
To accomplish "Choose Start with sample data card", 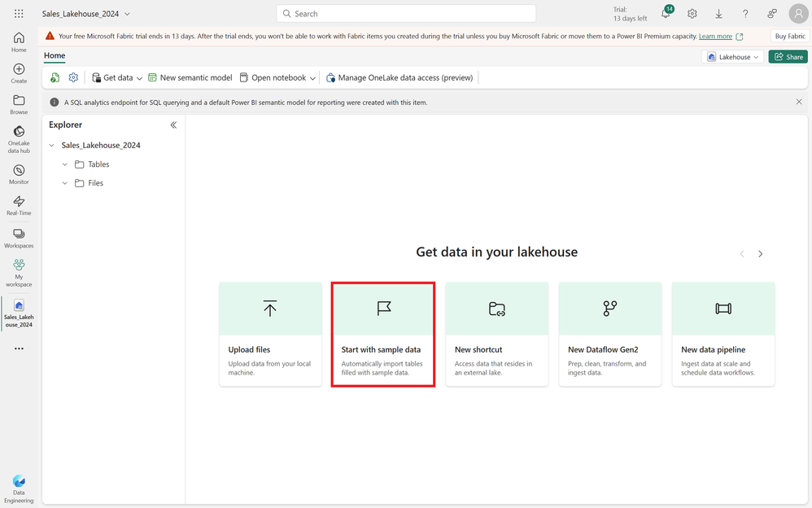I will [x=383, y=335].
